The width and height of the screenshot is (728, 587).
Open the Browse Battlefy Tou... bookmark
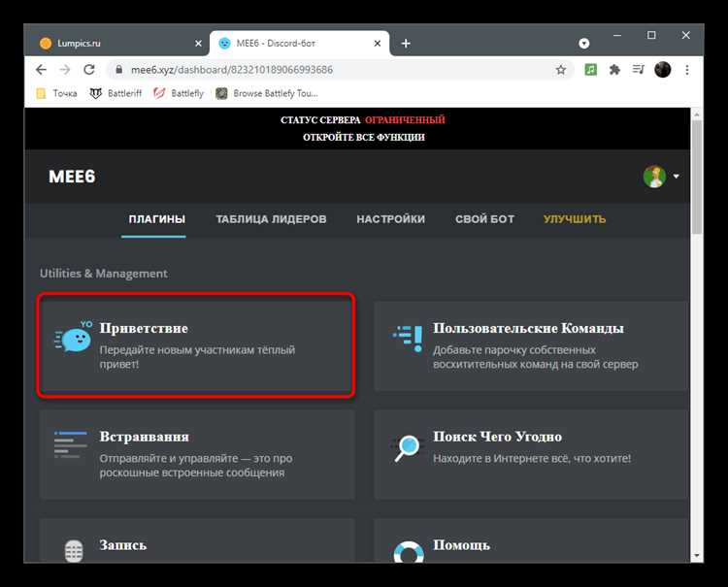267,93
